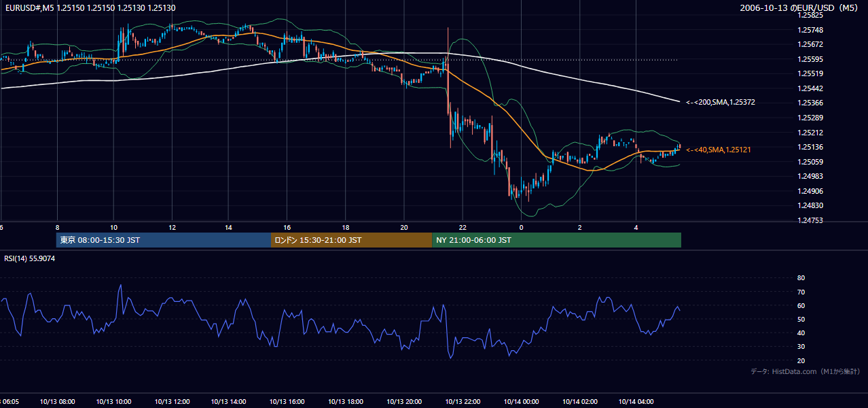Click the 200 SMA label showing 1.25372

[x=721, y=103]
